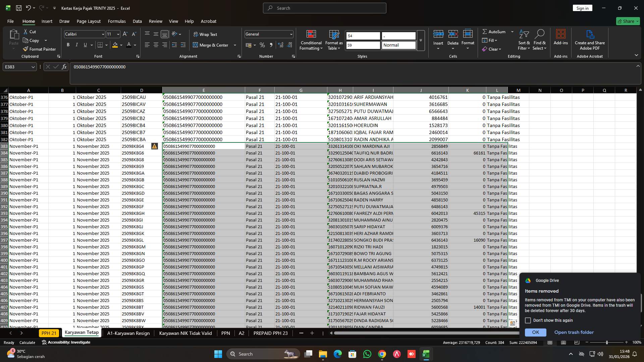Dismiss Google Drive notification with OK
The height and width of the screenshot is (362, 644).
(x=535, y=332)
